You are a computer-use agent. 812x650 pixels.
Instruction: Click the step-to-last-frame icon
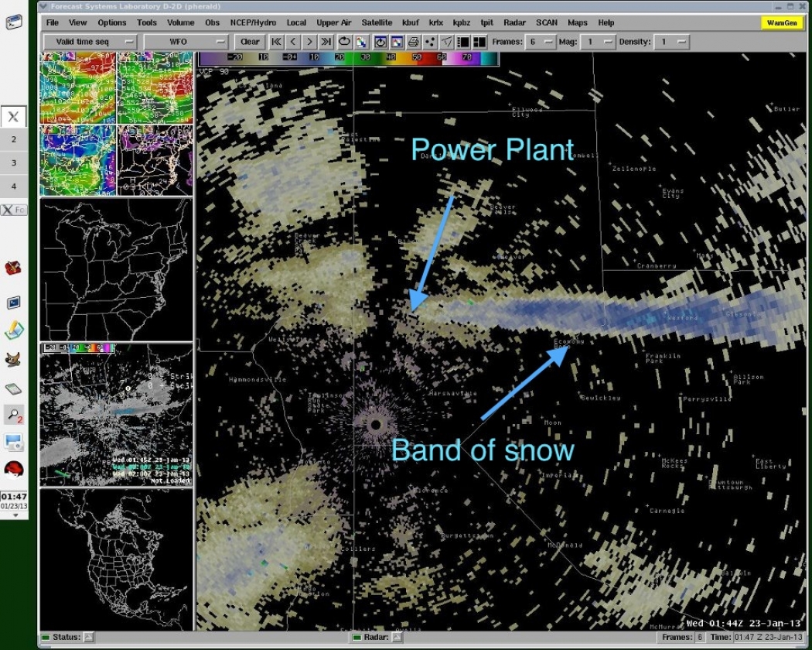(326, 43)
